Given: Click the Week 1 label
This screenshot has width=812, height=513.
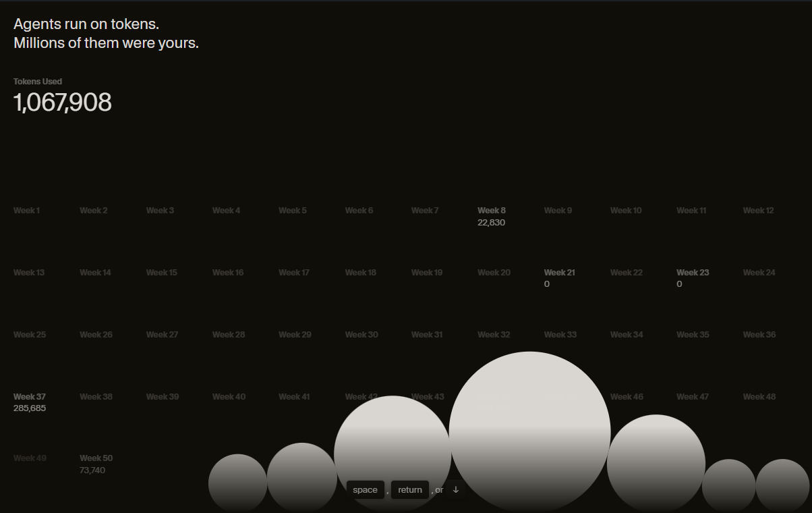Looking at the screenshot, I should coord(26,210).
